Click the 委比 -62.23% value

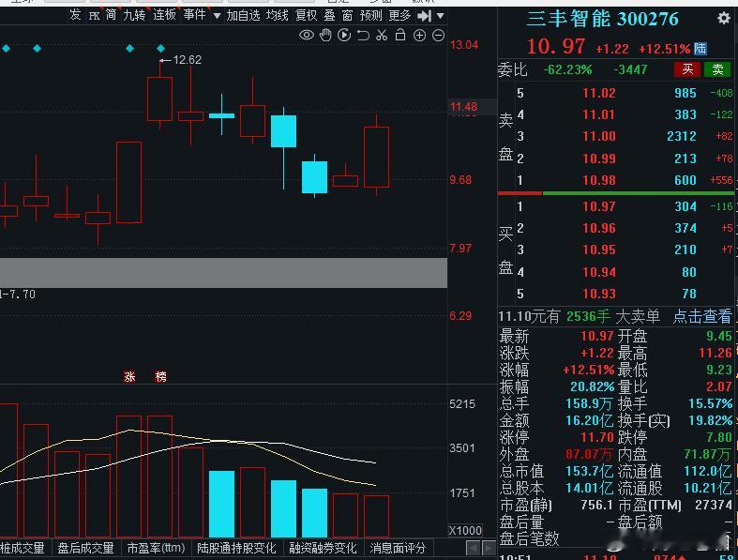point(567,69)
